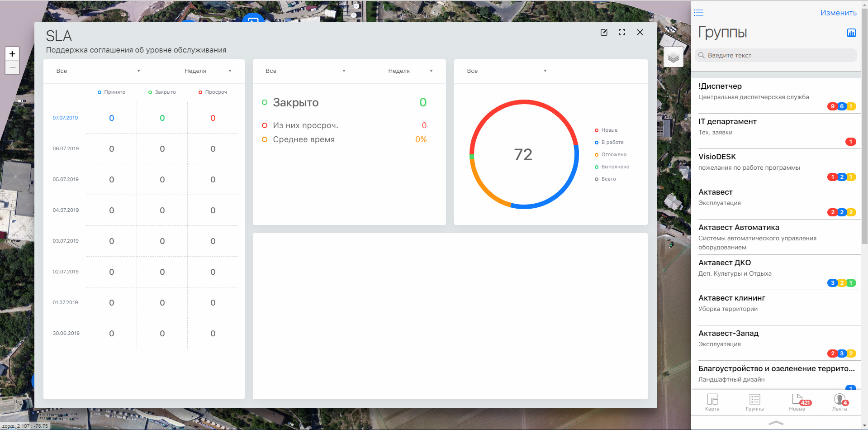Switch to the Лента tab
Screen dimensions: 868x430
click(840, 402)
